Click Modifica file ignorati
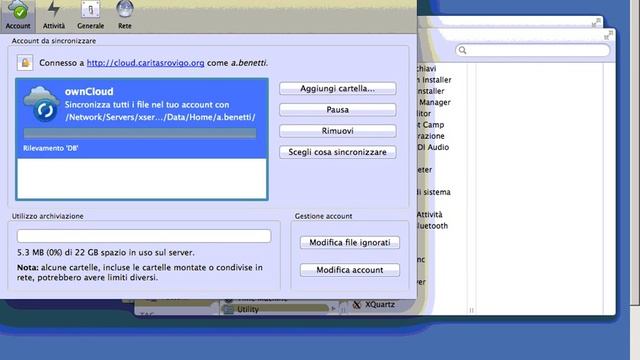 (x=350, y=242)
